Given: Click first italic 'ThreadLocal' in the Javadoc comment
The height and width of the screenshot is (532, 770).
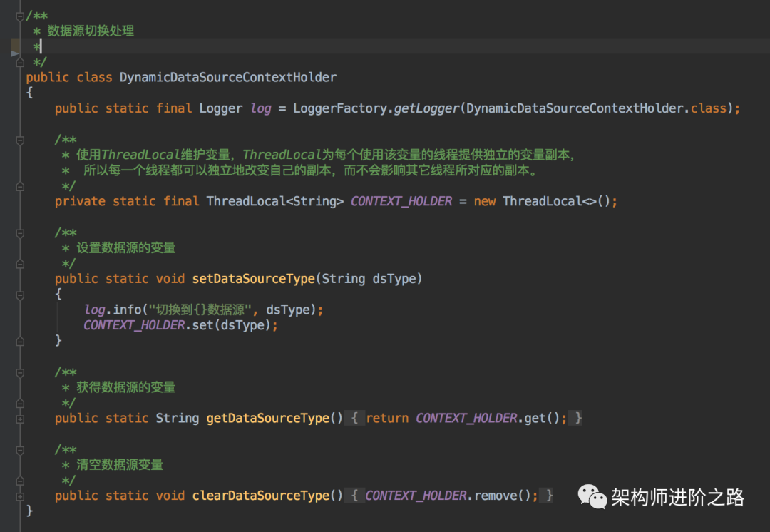Looking at the screenshot, I should click(x=141, y=155).
